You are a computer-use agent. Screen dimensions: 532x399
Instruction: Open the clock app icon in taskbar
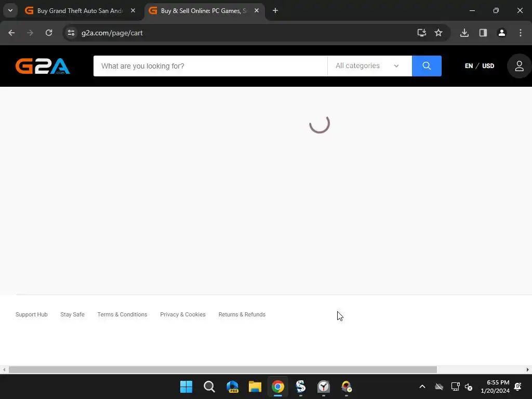[323, 387]
